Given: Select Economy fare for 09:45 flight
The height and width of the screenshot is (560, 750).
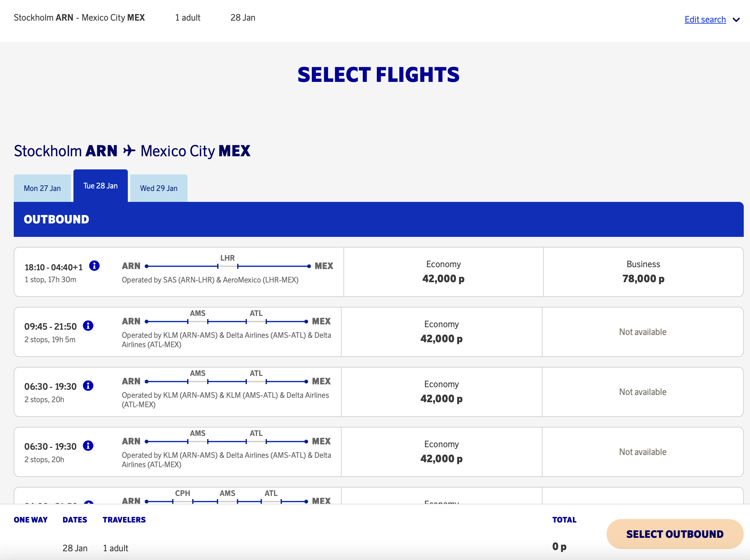Looking at the screenshot, I should coord(441,332).
